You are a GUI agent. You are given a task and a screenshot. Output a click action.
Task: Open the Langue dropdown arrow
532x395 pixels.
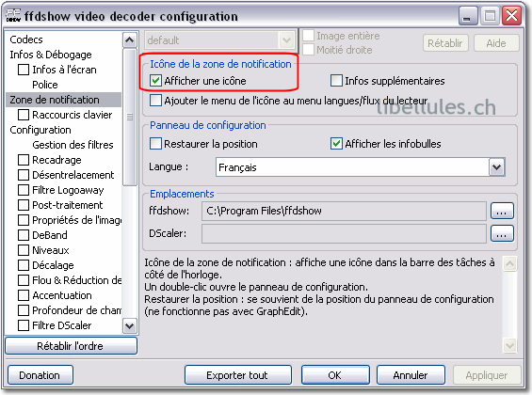coord(496,167)
